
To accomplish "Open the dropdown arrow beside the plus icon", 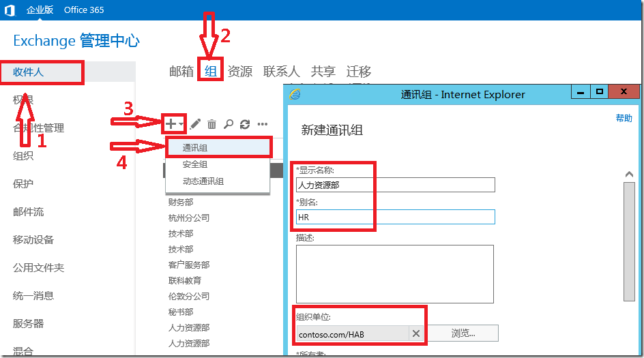I will point(181,124).
